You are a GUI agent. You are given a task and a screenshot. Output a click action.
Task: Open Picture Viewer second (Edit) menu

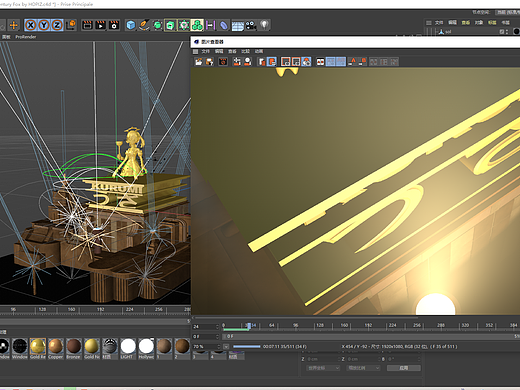click(219, 51)
